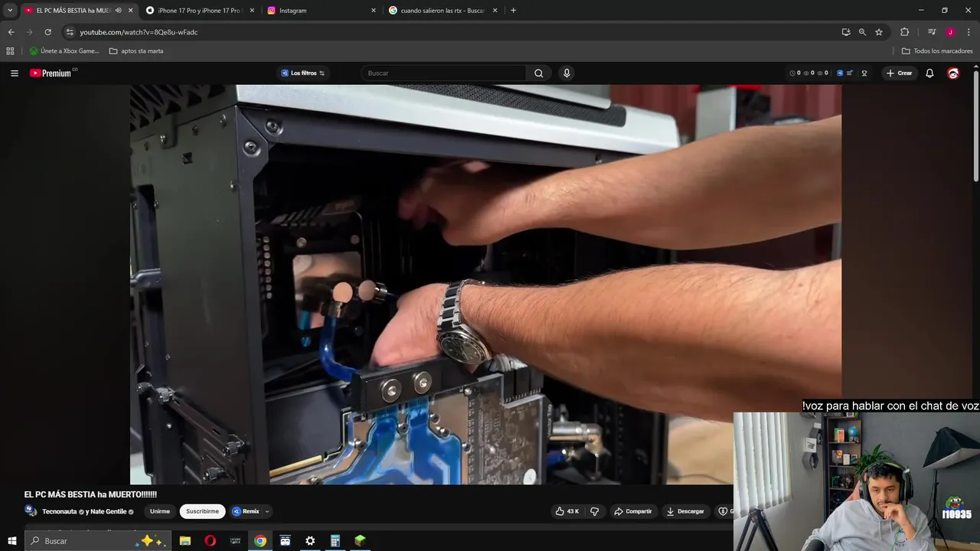Click the YouTube search magnifier button

coord(539,73)
